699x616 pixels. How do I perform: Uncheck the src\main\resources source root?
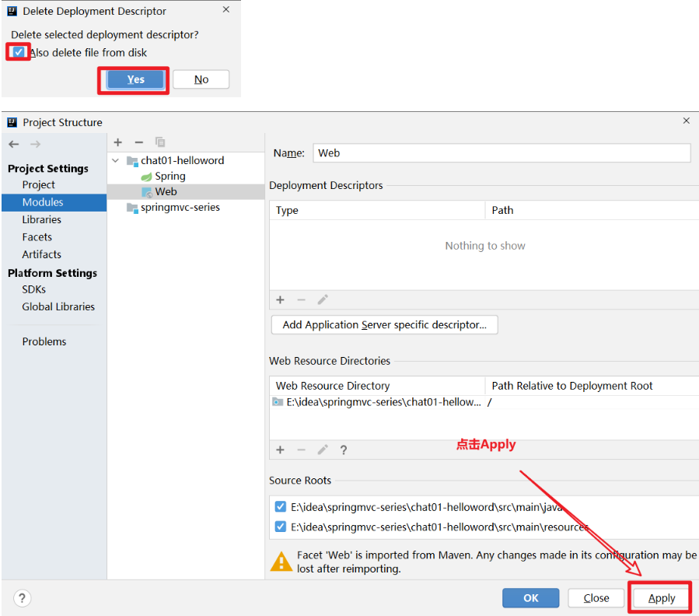(x=281, y=527)
